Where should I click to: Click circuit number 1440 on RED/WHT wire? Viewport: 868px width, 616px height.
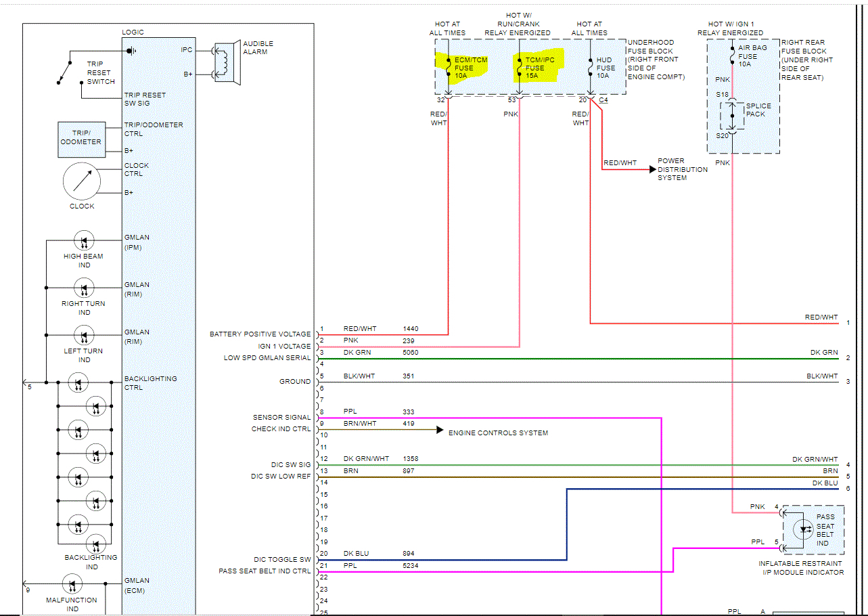point(411,329)
